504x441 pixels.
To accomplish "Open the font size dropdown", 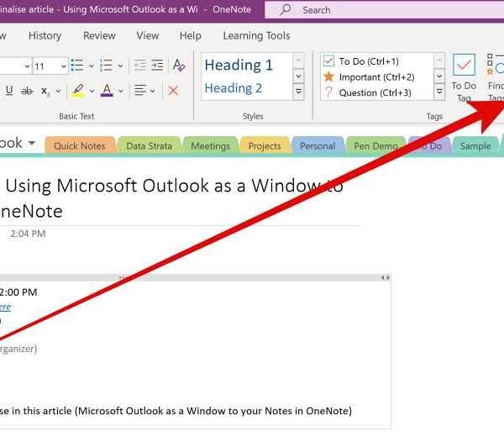I will (64, 66).
